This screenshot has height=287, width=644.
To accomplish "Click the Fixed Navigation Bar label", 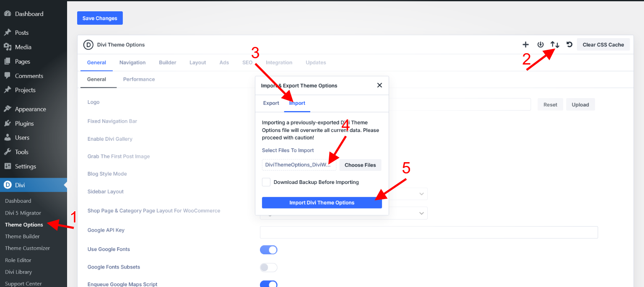I will pyautogui.click(x=112, y=121).
